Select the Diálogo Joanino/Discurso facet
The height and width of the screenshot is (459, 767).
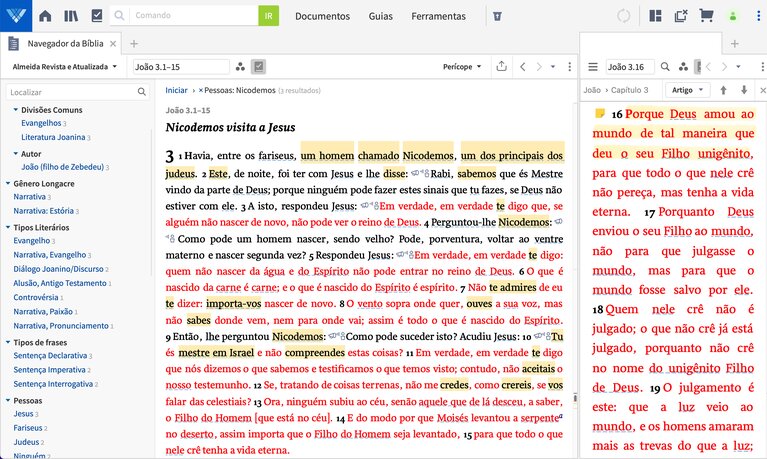[58, 269]
